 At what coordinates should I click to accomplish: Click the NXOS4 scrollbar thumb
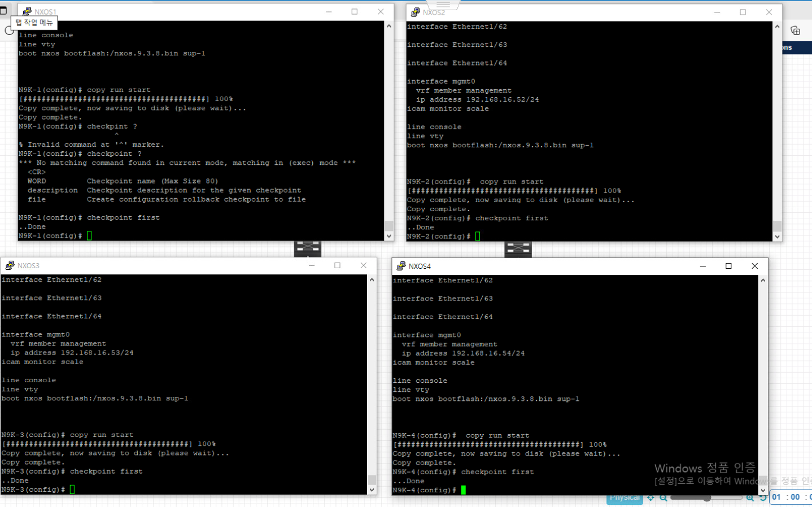763,480
